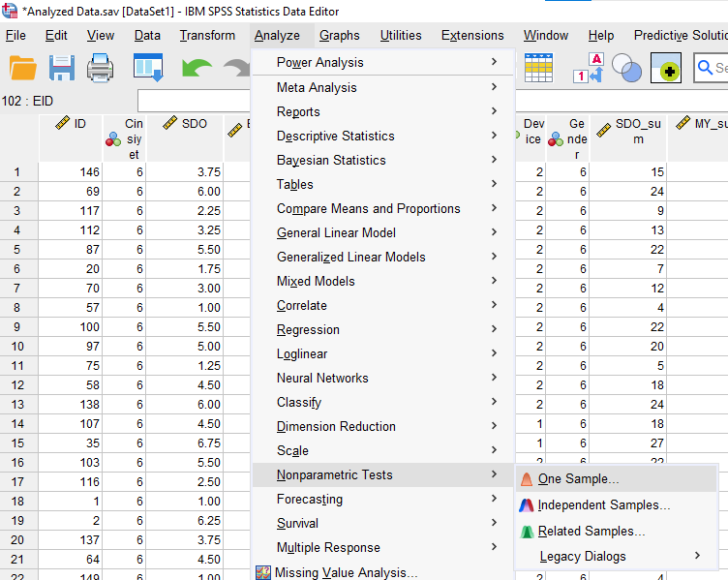Open the Edit menu
Viewport: 728px width, 580px height.
[x=56, y=35]
